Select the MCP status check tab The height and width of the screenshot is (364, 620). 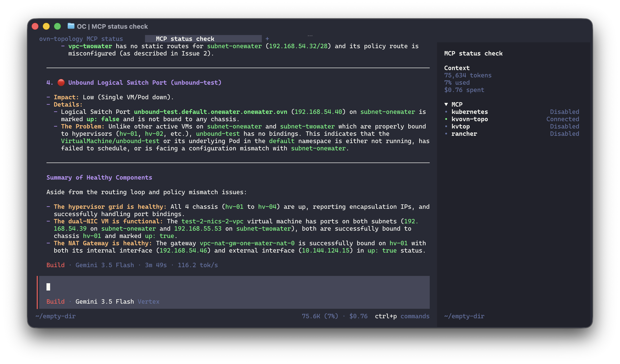[203, 39]
